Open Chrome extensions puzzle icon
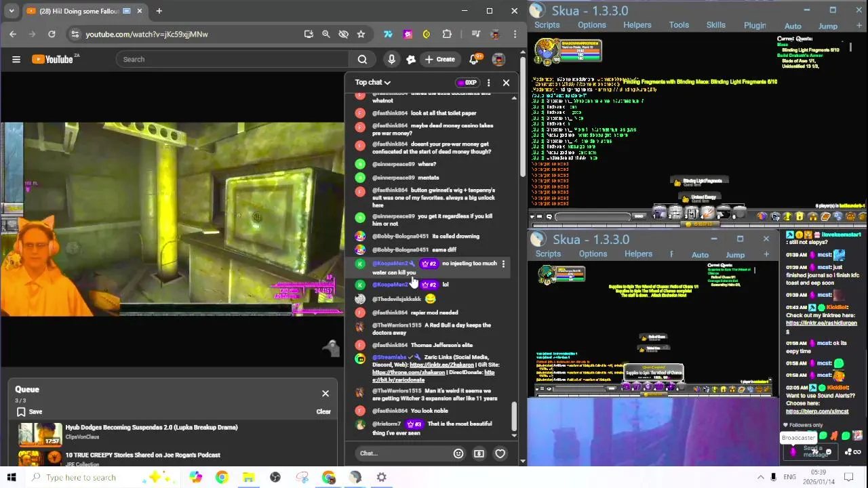This screenshot has height=488, width=868. tap(447, 34)
